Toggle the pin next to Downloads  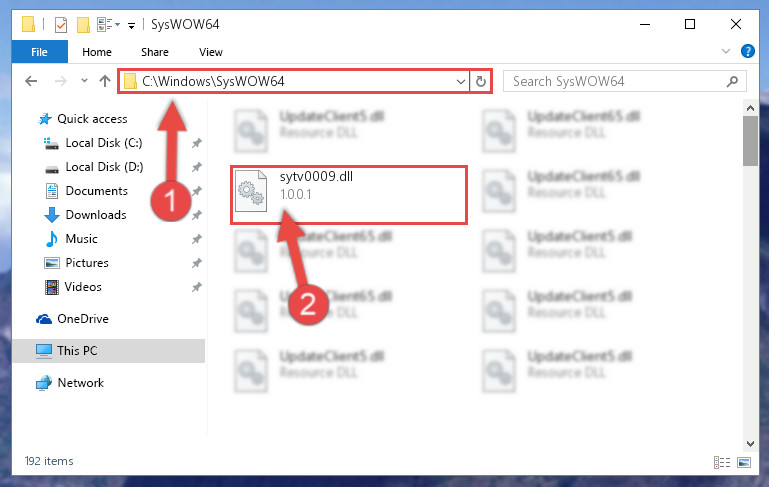[197, 215]
